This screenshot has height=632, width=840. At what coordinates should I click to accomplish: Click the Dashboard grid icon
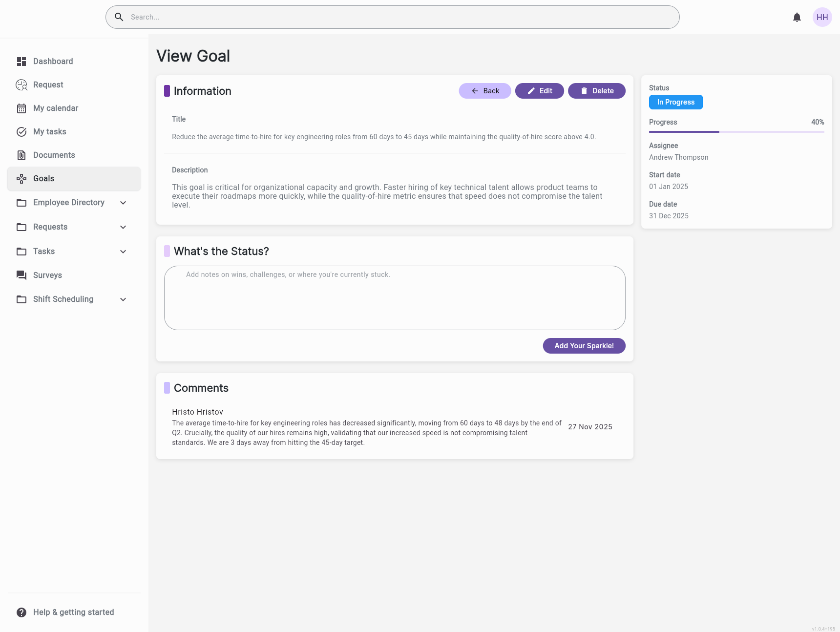point(21,62)
